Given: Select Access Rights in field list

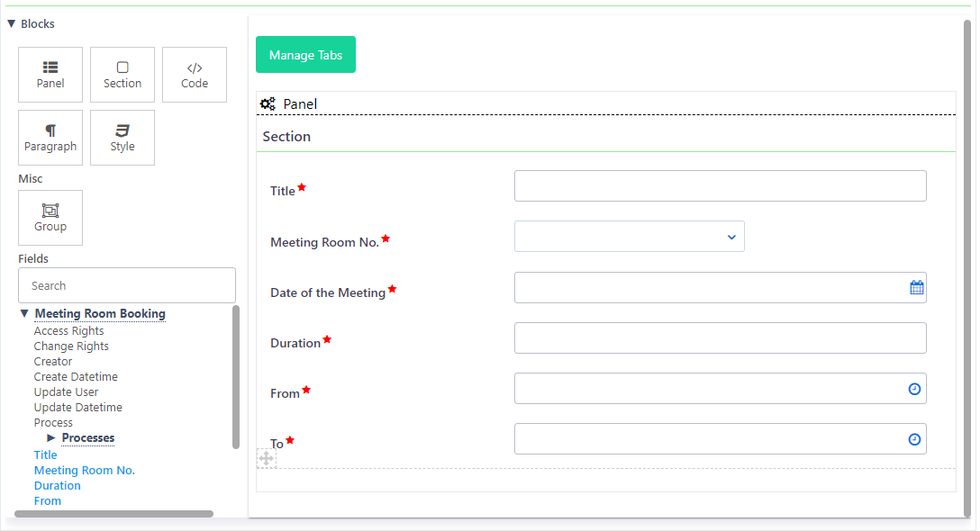Looking at the screenshot, I should point(68,331).
